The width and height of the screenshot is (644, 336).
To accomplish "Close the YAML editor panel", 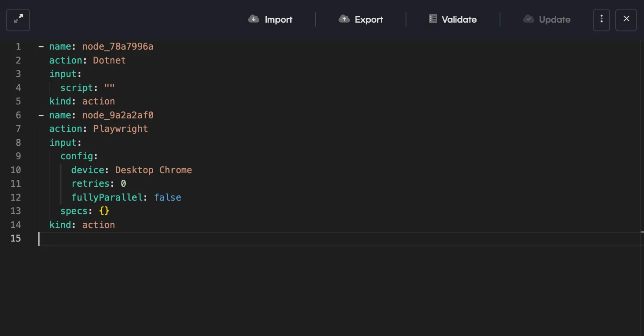I will pos(626,20).
